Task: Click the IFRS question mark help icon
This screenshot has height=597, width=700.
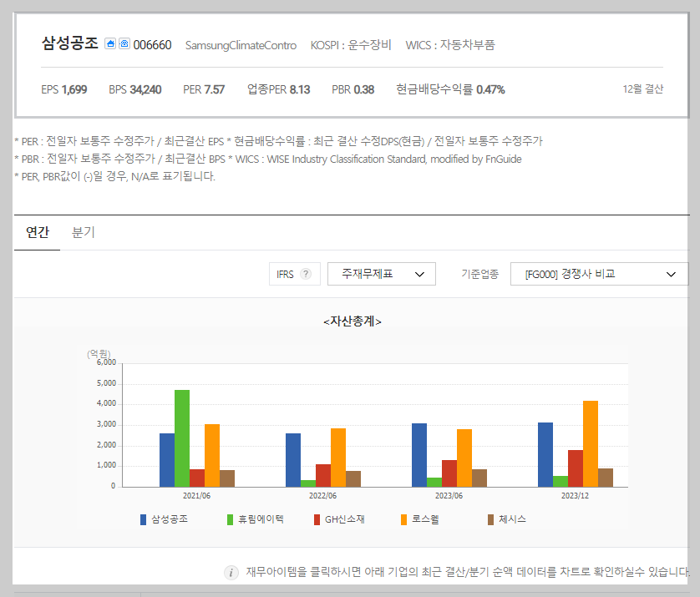Action: 306,274
